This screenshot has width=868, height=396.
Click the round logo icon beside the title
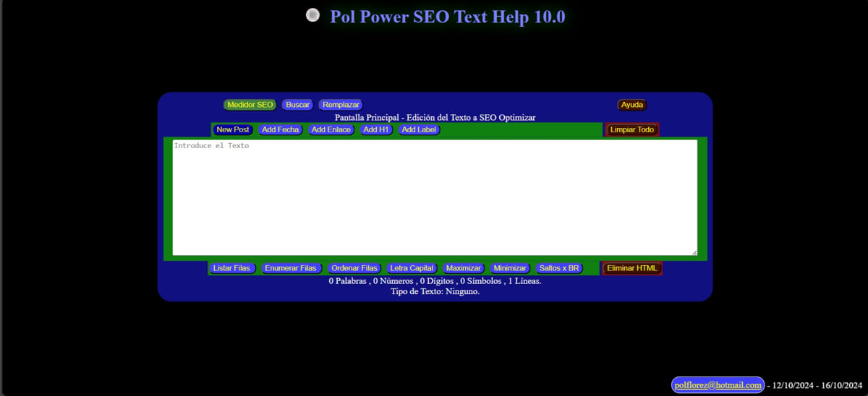312,15
